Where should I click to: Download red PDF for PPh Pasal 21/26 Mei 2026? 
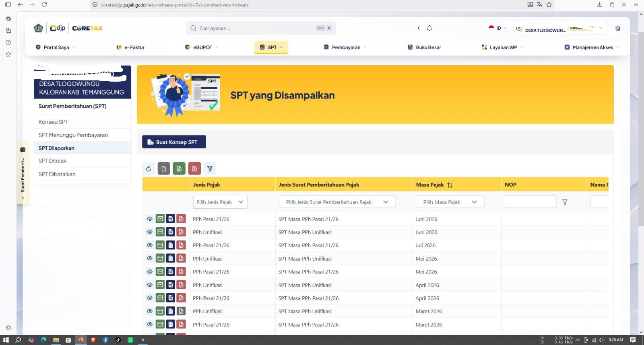(181, 271)
